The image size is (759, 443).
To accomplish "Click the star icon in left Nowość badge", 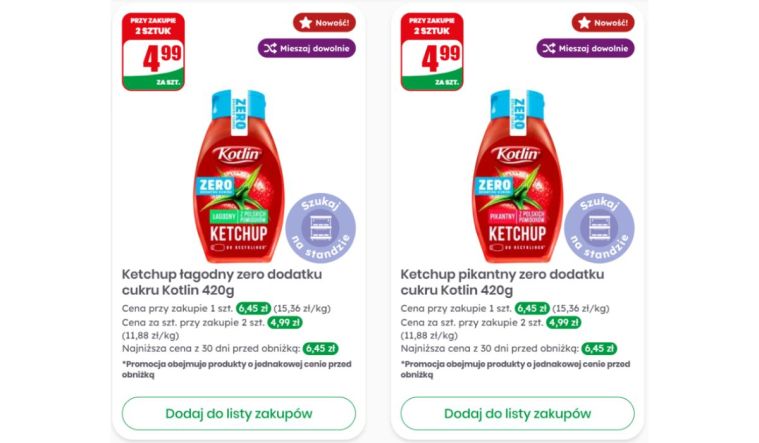I will 305,23.
